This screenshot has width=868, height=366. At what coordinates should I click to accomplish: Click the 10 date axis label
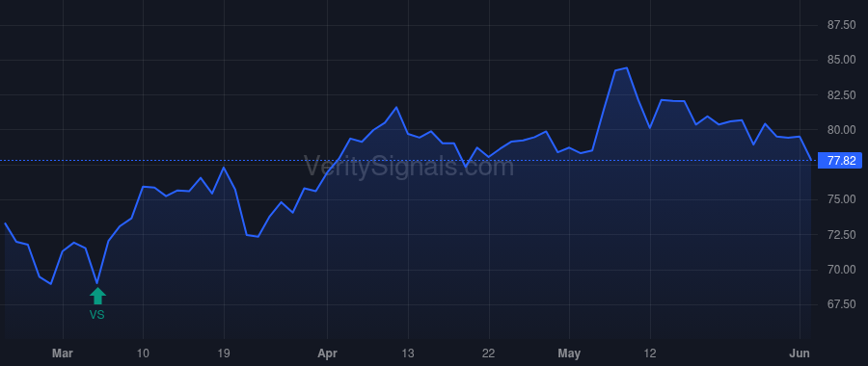pos(144,353)
